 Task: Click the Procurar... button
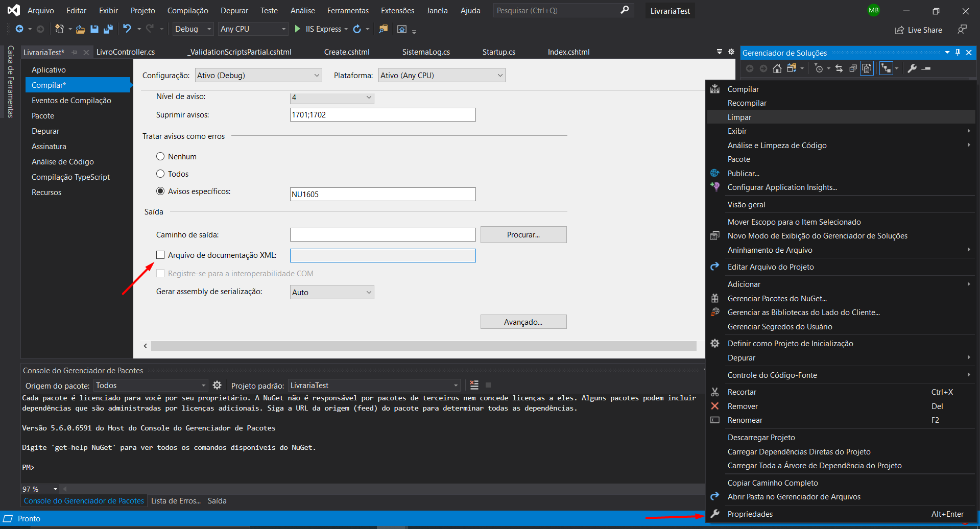click(523, 235)
